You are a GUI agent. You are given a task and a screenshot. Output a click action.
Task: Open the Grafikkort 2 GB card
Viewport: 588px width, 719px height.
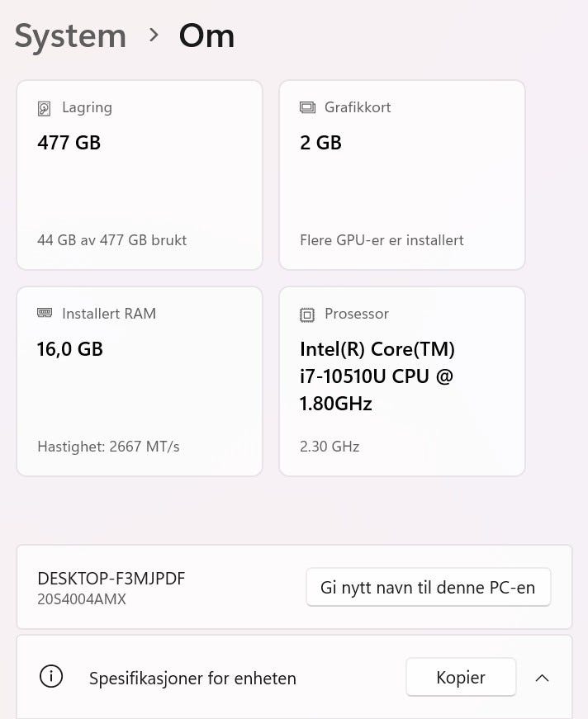402,174
